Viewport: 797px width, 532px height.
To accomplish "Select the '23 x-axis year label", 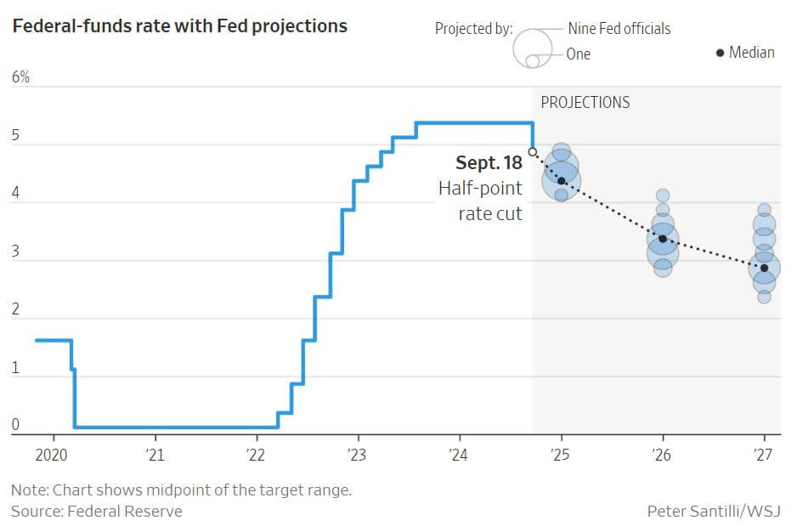I will coord(358,456).
